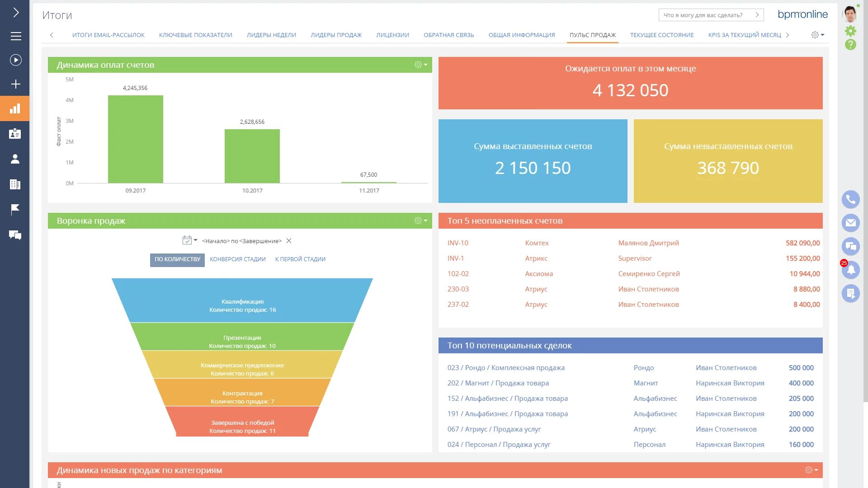Click the run process play icon
868x488 pixels.
click(16, 60)
